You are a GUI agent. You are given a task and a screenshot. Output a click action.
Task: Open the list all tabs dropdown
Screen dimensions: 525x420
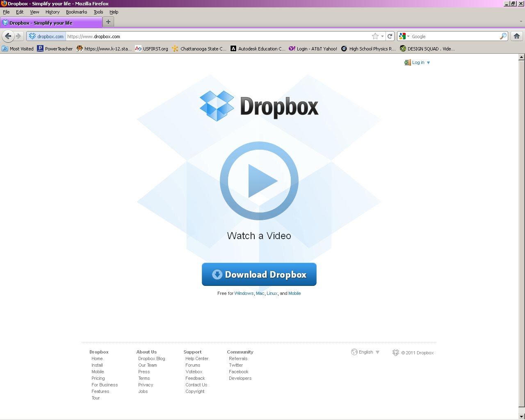pyautogui.click(x=521, y=21)
